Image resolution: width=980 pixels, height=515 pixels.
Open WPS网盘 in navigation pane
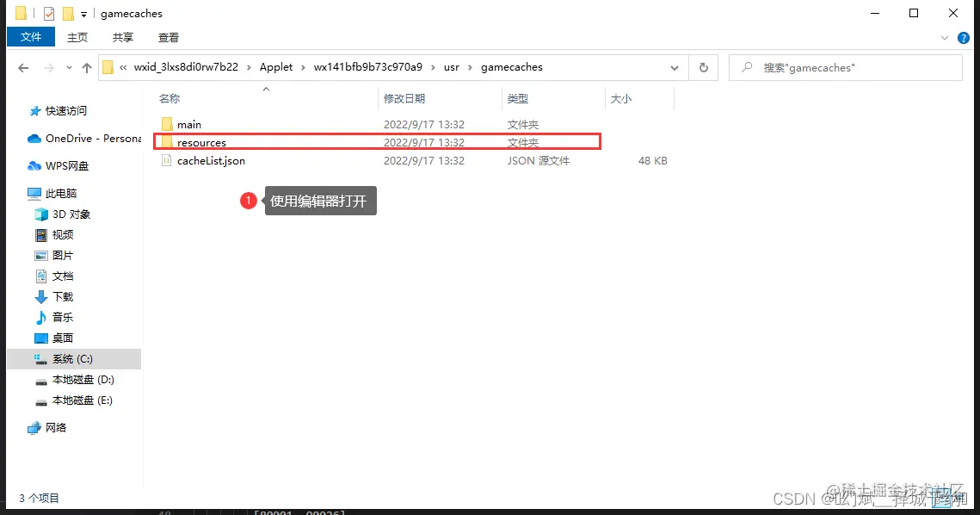[67, 166]
